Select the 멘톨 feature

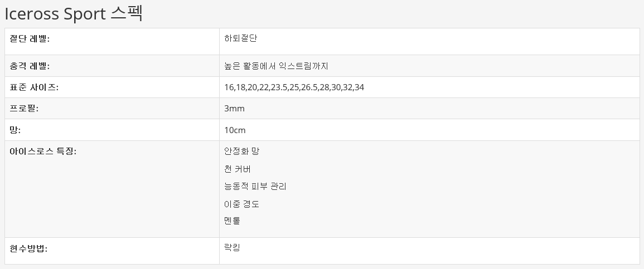click(x=232, y=221)
